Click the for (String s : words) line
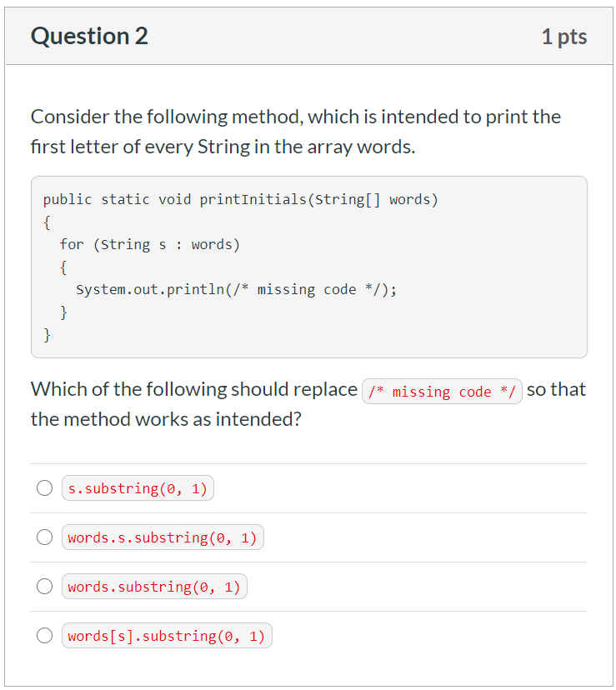This screenshot has width=616, height=690. click(150, 244)
